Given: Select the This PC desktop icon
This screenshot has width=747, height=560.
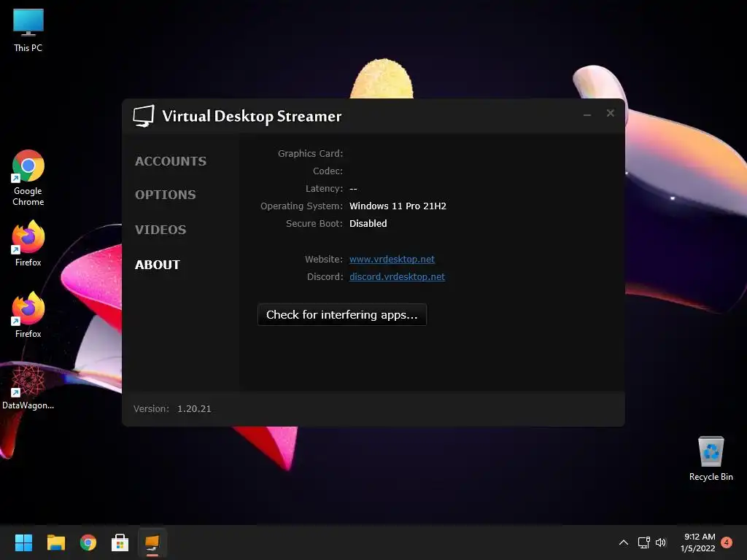Looking at the screenshot, I should tap(28, 31).
